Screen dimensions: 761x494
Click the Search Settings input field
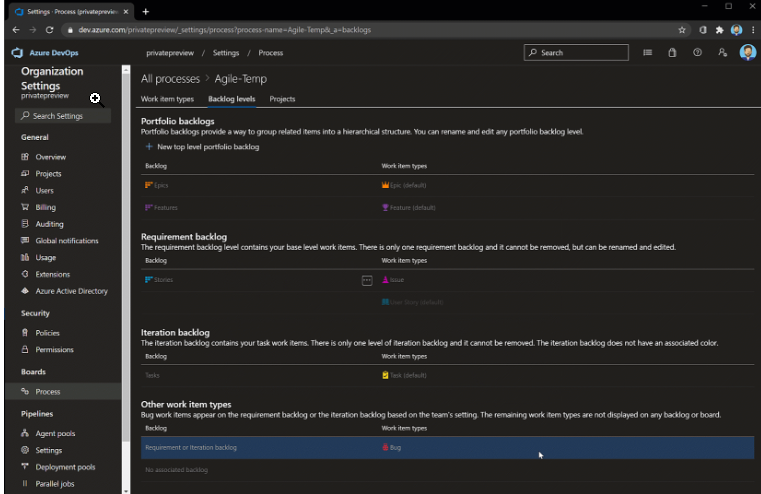pyautogui.click(x=63, y=115)
